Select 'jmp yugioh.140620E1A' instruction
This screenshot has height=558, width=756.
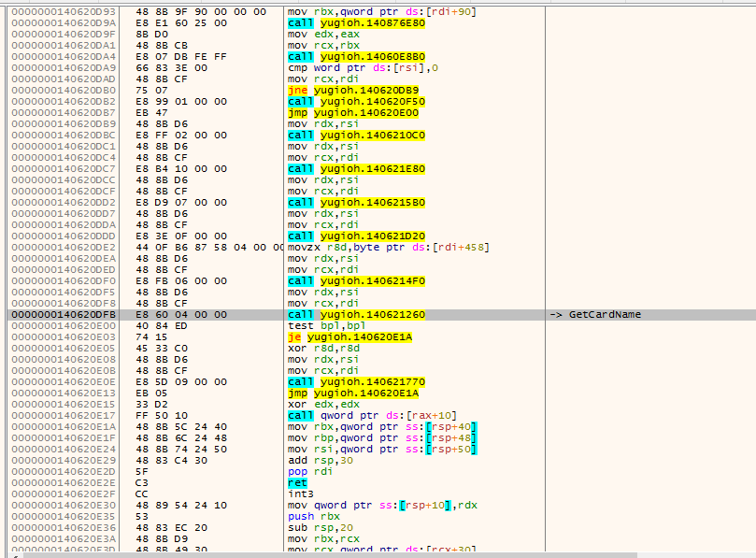click(353, 393)
